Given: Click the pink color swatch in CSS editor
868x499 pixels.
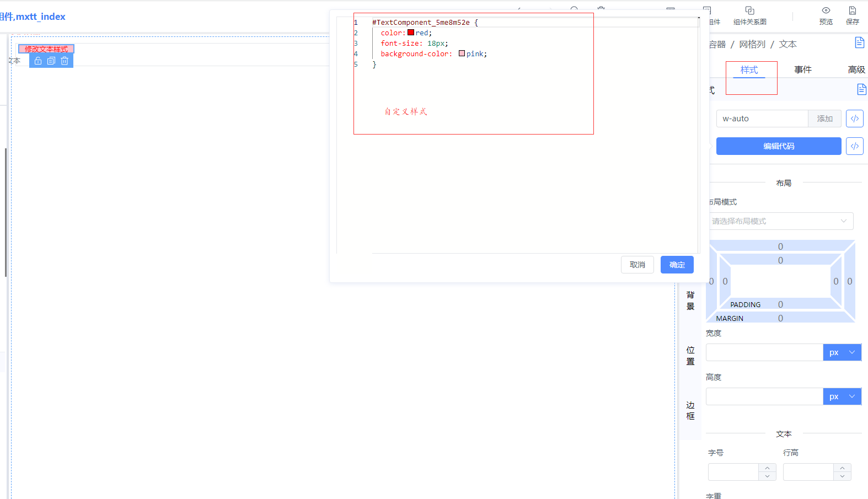Looking at the screenshot, I should [x=462, y=53].
